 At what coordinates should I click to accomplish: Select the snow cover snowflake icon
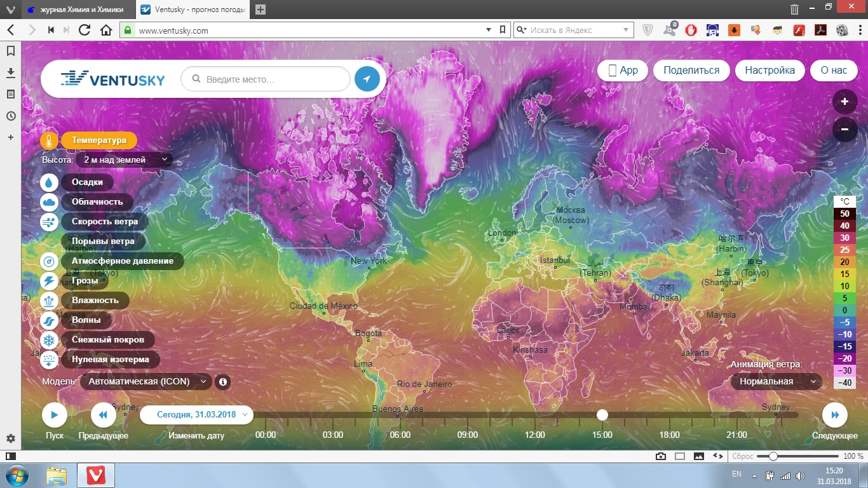50,340
